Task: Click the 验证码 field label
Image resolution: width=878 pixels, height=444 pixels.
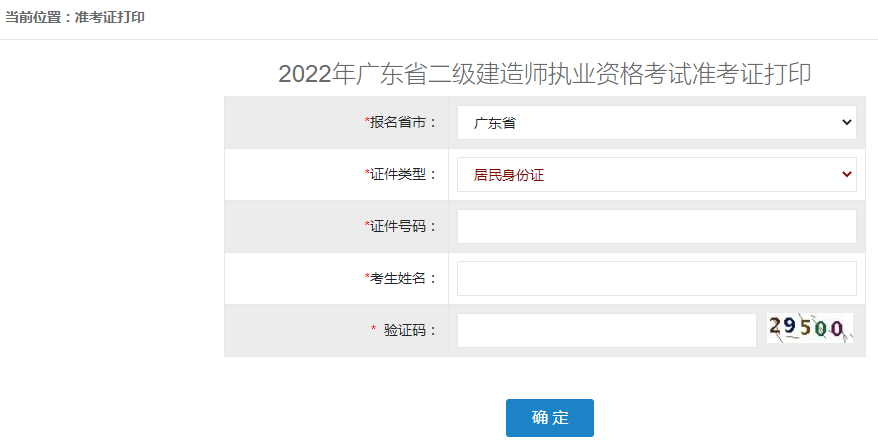Action: click(x=411, y=330)
